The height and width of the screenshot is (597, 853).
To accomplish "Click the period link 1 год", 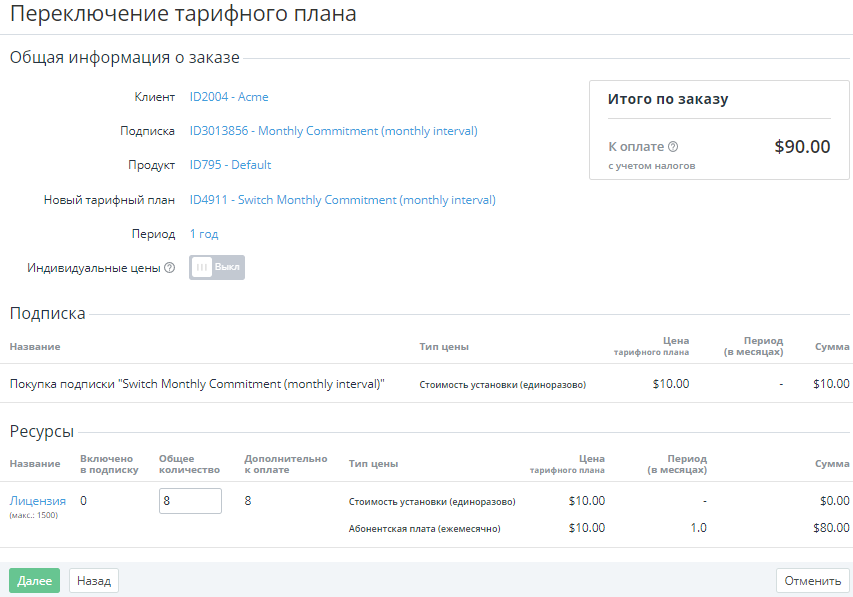I will [204, 234].
